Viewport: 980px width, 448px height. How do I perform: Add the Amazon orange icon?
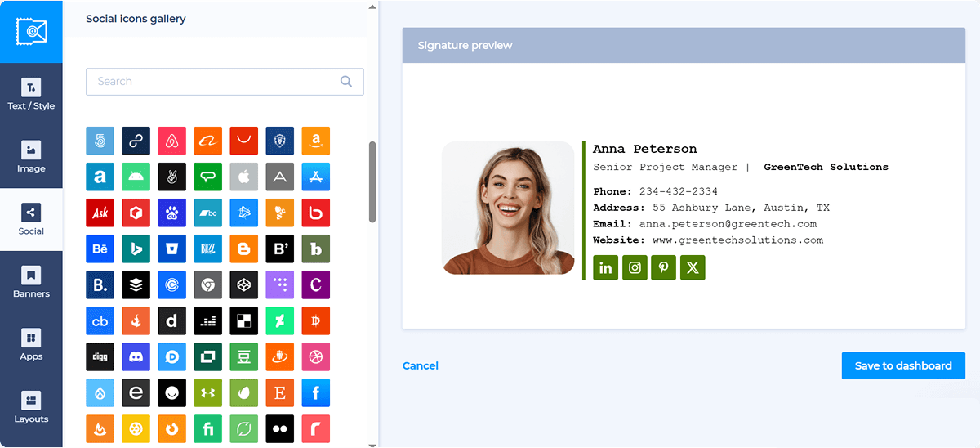(315, 141)
